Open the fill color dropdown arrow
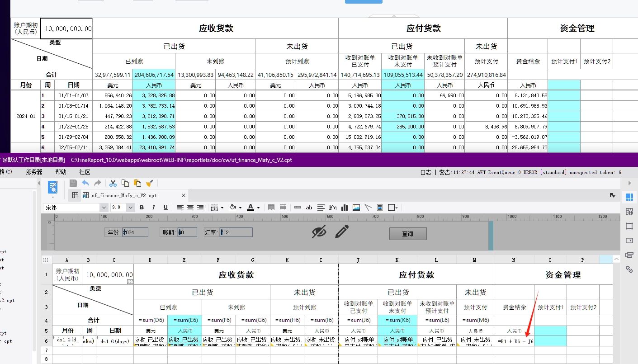The image size is (638, 364). click(240, 208)
